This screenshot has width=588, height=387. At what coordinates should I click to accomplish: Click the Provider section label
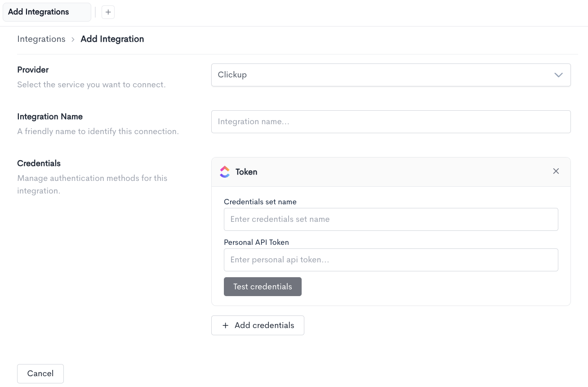[x=33, y=70]
